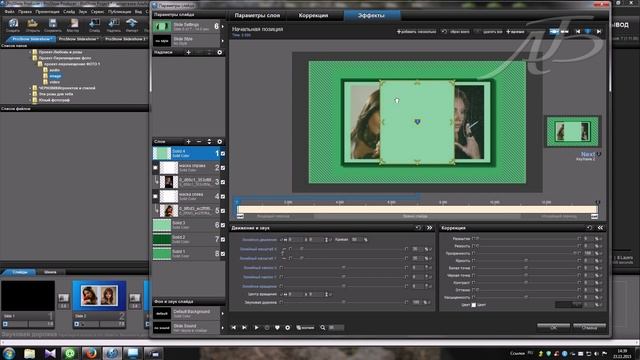This screenshot has width=640, height=360.
Task: Click the keyframe preview thumbnail on the right
Action: point(573,131)
